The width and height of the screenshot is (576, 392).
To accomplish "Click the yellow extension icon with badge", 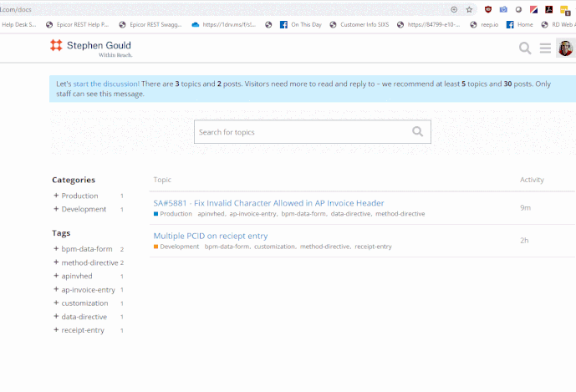I will [x=565, y=10].
